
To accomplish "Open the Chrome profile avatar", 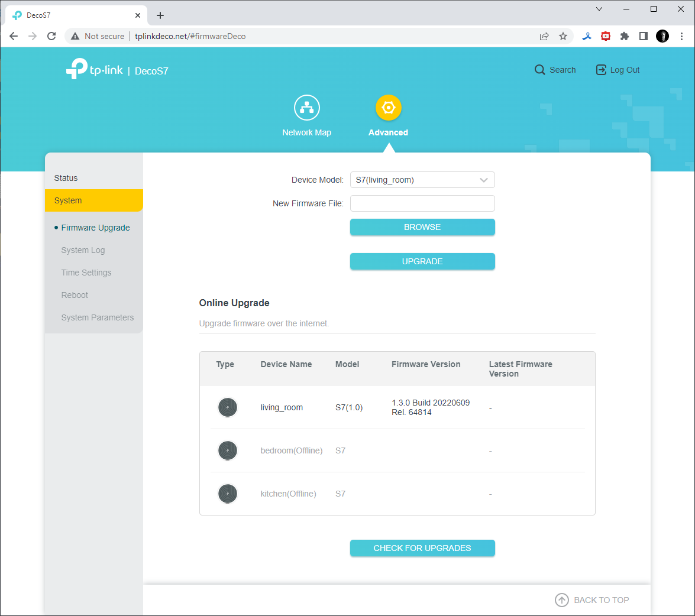I will [662, 36].
